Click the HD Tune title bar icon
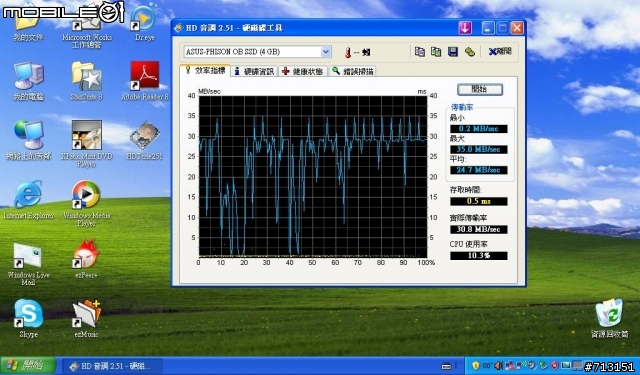The height and width of the screenshot is (375, 640). pyautogui.click(x=178, y=28)
